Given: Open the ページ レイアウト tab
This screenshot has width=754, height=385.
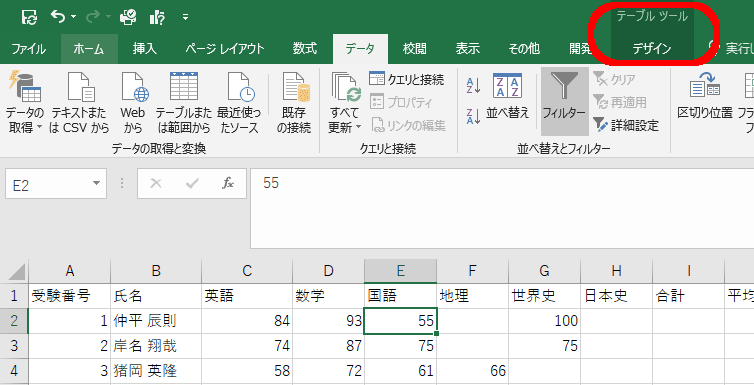Looking at the screenshot, I should (x=225, y=49).
